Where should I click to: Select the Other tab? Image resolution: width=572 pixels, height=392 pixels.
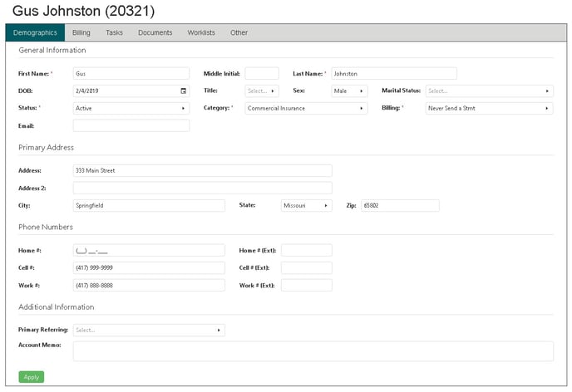pyautogui.click(x=239, y=32)
